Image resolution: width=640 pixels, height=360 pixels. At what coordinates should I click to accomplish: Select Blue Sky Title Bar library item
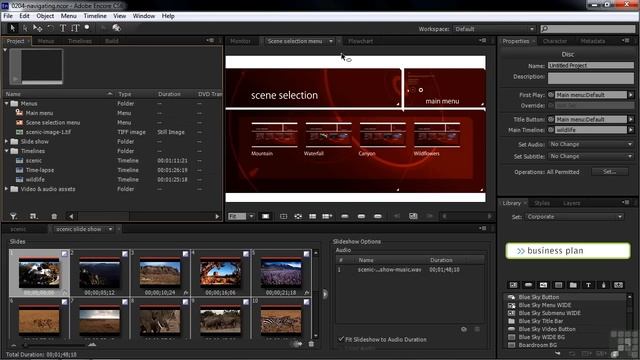[540, 321]
